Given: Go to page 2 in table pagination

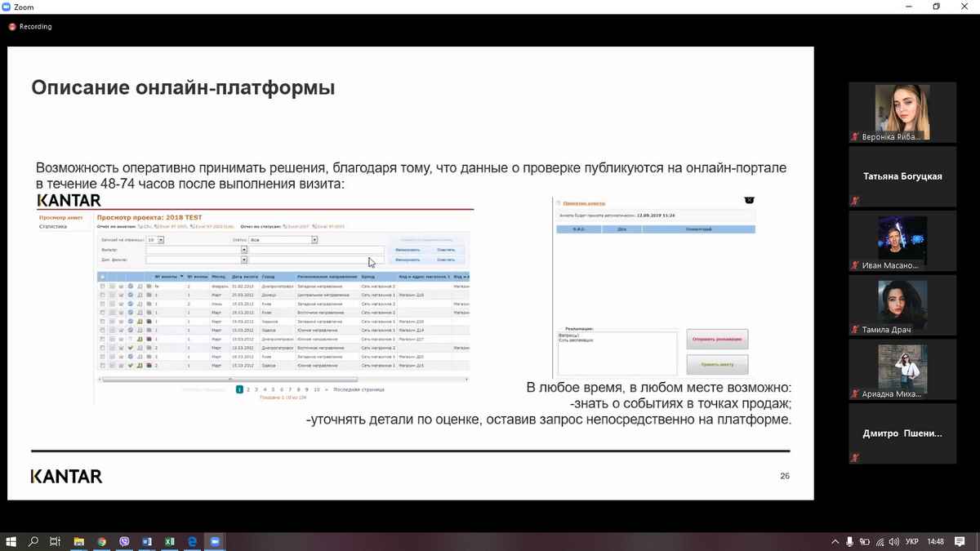Looking at the screenshot, I should (247, 390).
